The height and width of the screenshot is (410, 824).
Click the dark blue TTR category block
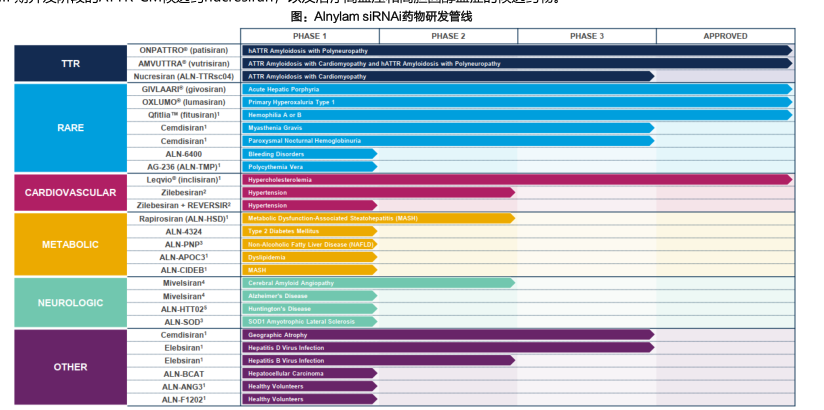tap(70, 63)
